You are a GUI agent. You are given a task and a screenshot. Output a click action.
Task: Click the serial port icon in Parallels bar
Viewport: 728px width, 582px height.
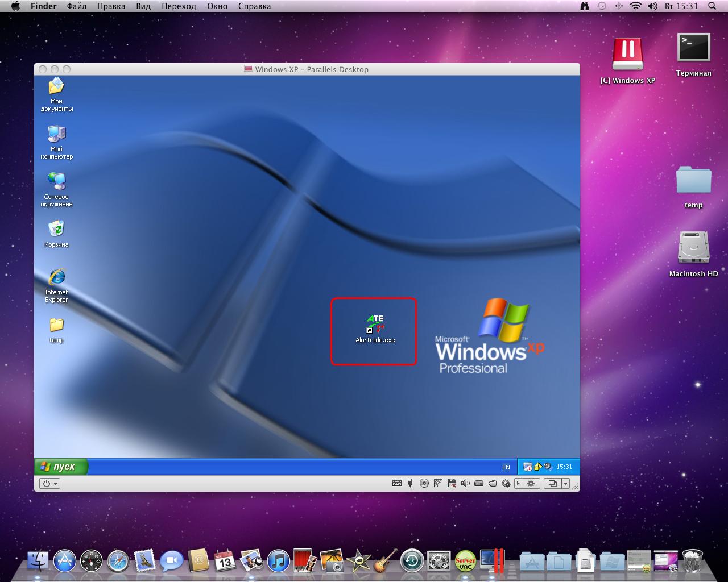[x=478, y=484]
